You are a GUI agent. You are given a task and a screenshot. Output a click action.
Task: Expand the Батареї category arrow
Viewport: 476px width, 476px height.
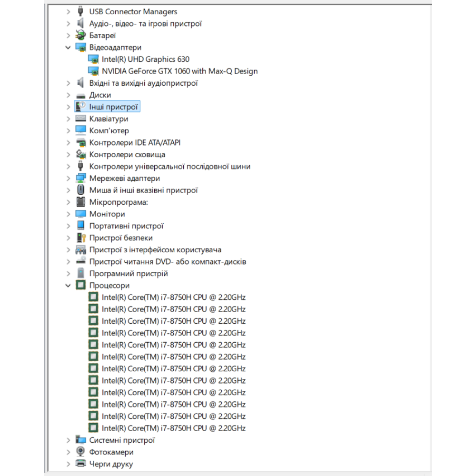point(68,36)
